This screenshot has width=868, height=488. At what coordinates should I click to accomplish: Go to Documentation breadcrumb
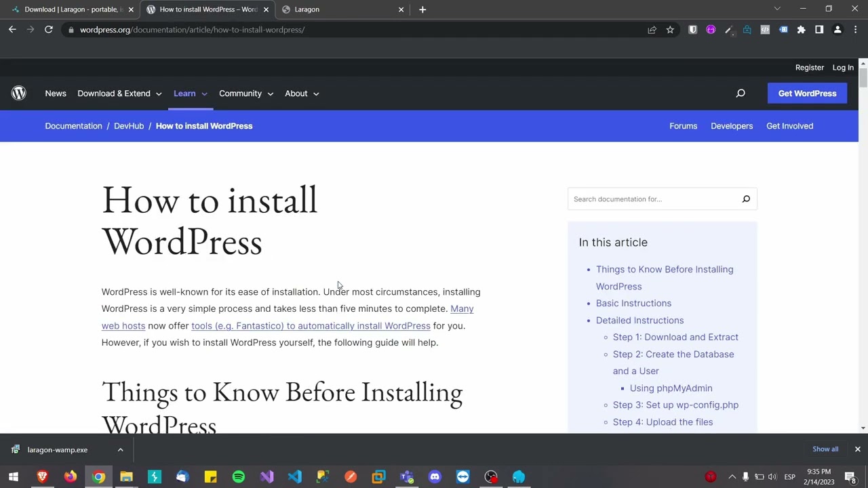tap(73, 126)
